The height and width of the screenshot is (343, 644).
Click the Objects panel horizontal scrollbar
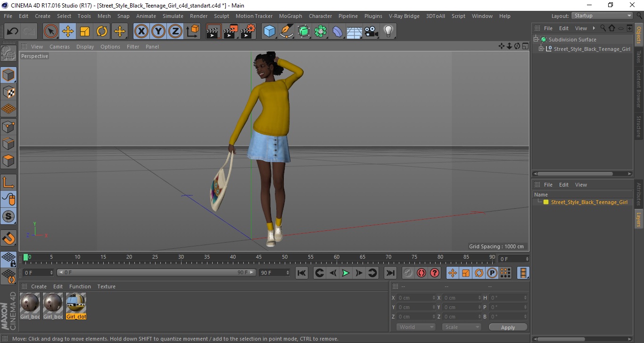coord(575,174)
